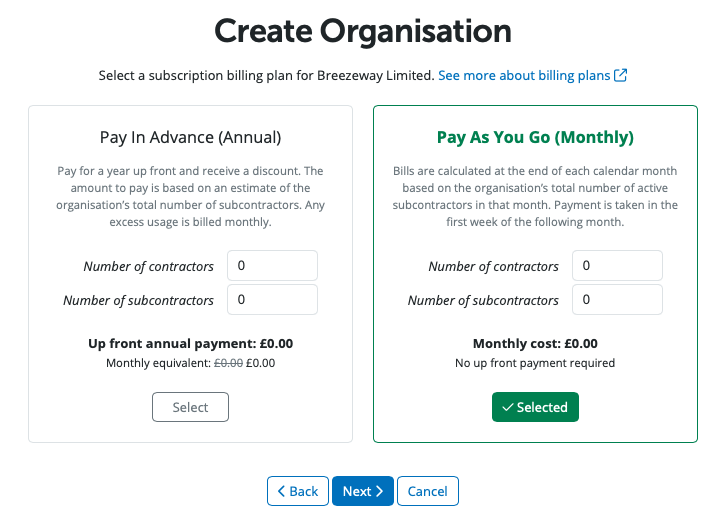Click the "Pay In Advance (Annual)" heading
The height and width of the screenshot is (517, 719).
[x=190, y=137]
